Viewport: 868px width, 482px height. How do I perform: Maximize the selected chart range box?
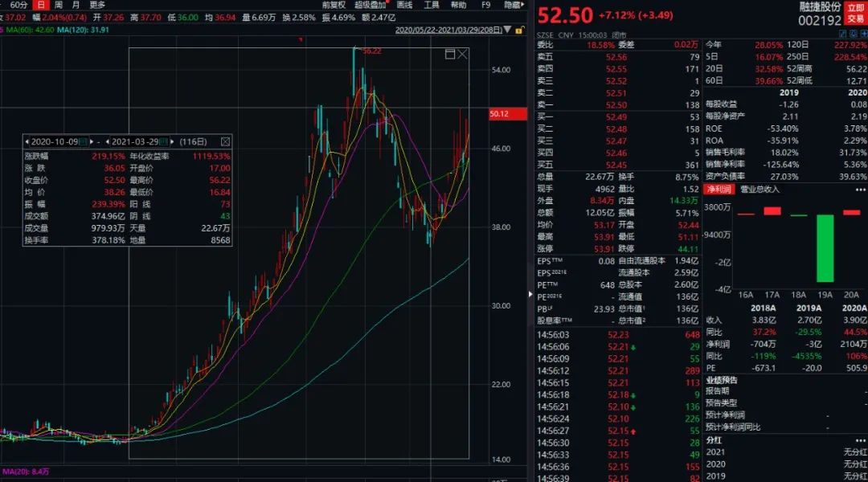point(450,54)
